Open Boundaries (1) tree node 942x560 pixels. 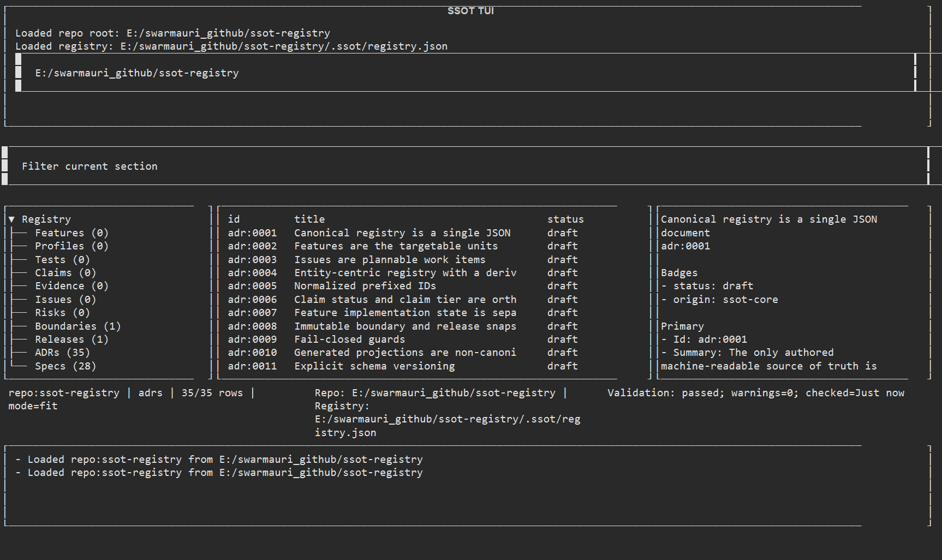pyautogui.click(x=78, y=326)
